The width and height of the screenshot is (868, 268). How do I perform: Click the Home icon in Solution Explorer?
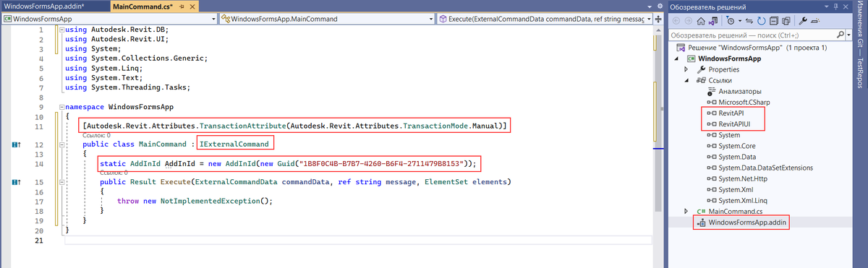701,21
